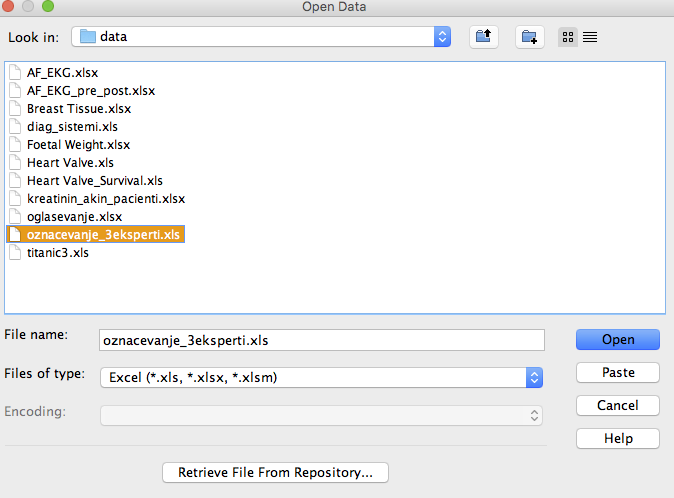This screenshot has height=498, width=674.
Task: Select kreatinin_akin_pacienti.xlsx in the list
Action: (x=106, y=199)
